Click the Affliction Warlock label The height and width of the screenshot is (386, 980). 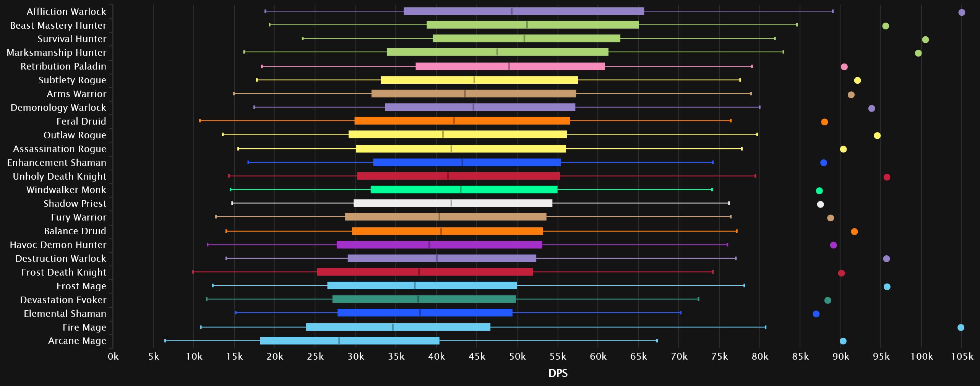point(66,11)
